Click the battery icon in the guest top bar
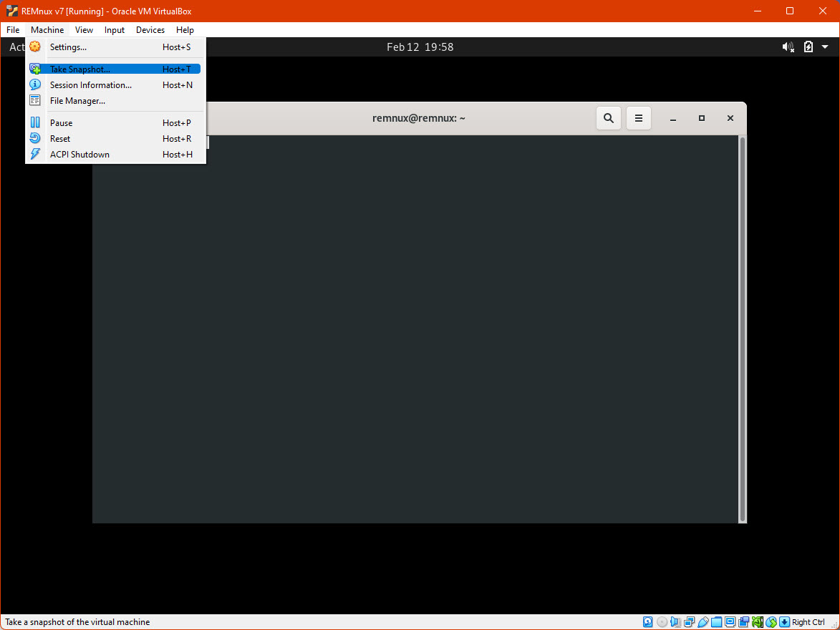This screenshot has height=630, width=840. pos(808,47)
